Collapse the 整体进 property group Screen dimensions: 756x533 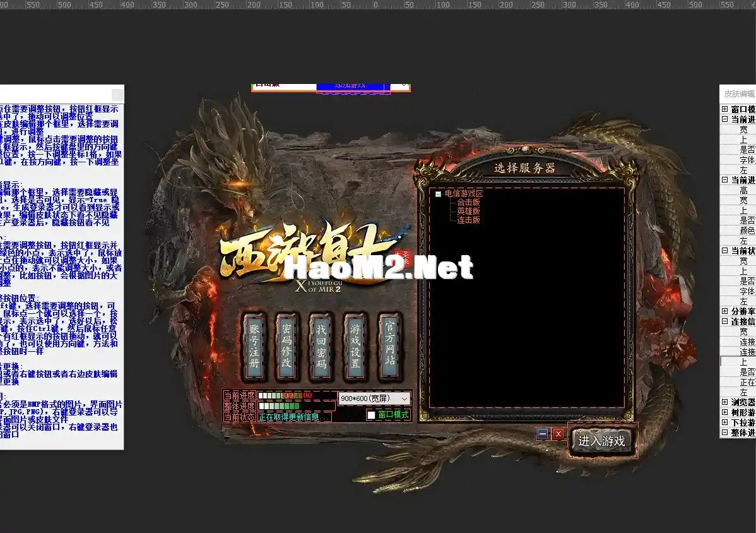pos(724,432)
